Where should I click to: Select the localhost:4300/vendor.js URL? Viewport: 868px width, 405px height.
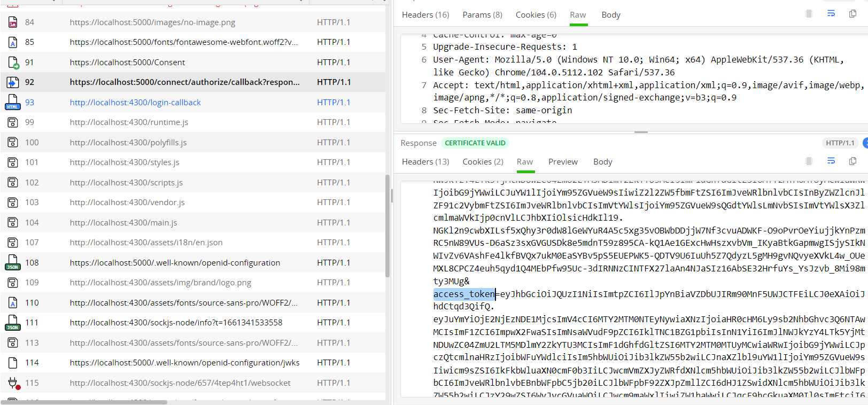127,203
